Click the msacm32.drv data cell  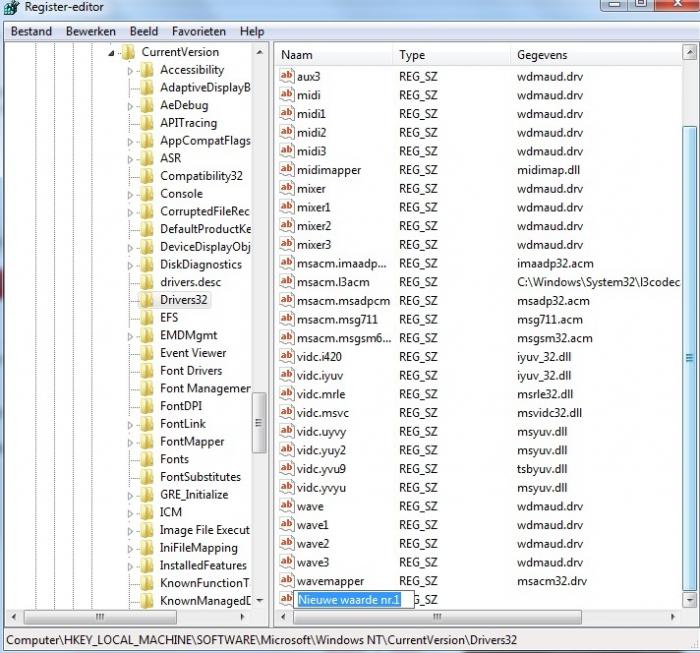(552, 581)
